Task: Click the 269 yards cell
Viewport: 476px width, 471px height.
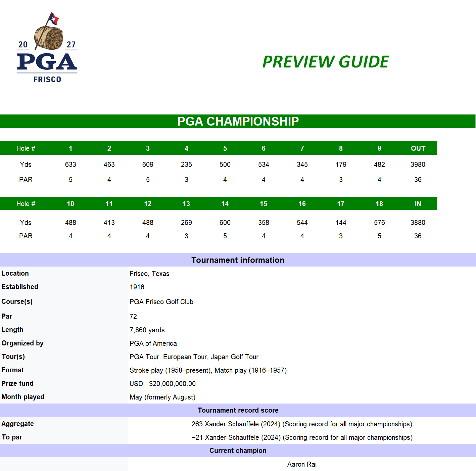Action: [186, 223]
